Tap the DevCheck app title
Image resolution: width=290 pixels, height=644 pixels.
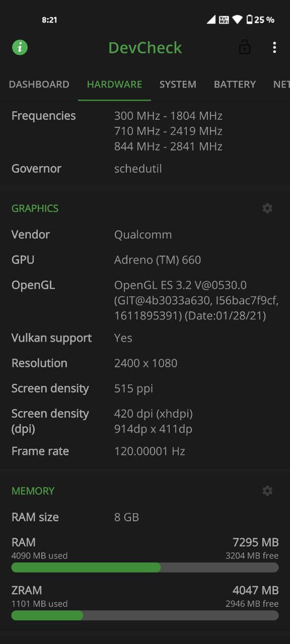coord(145,48)
